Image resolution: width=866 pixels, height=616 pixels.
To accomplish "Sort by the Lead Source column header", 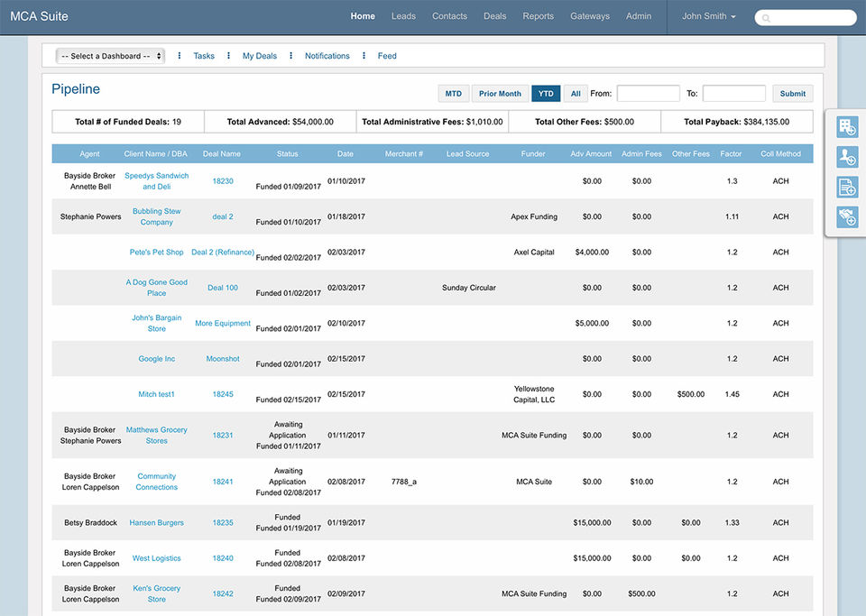I will pos(468,154).
